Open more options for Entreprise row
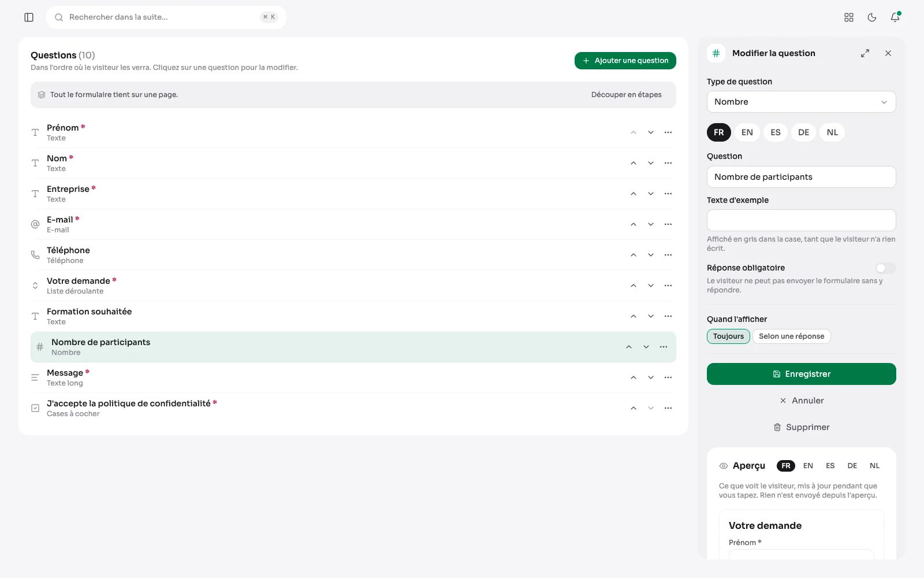 pyautogui.click(x=668, y=194)
